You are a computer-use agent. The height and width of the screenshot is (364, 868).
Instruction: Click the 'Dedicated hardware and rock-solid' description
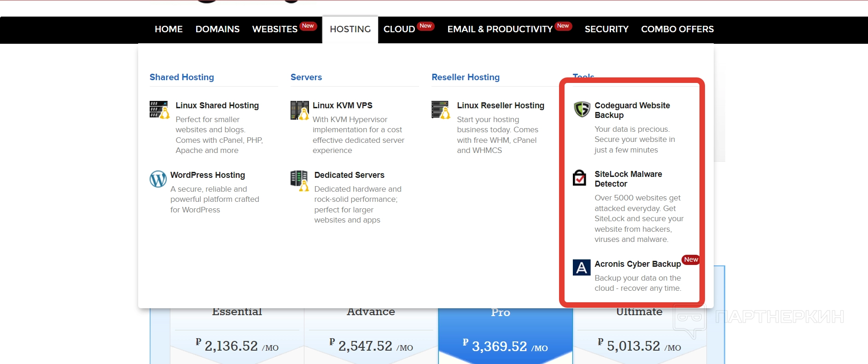pos(358,205)
